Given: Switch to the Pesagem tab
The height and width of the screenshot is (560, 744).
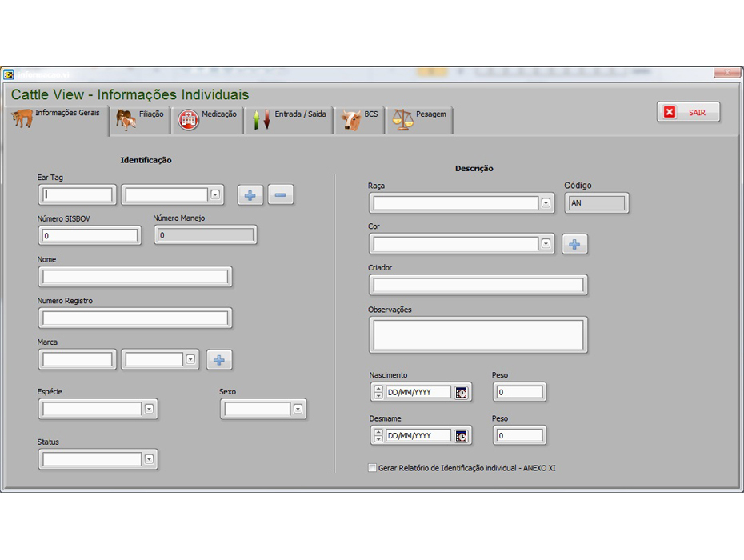Looking at the screenshot, I should click(419, 119).
